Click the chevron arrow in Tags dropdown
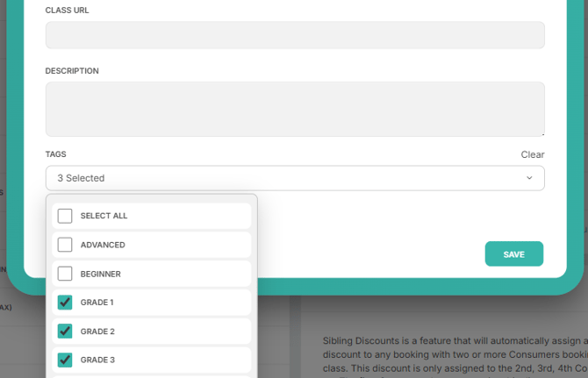Image resolution: width=588 pixels, height=378 pixels. [529, 178]
